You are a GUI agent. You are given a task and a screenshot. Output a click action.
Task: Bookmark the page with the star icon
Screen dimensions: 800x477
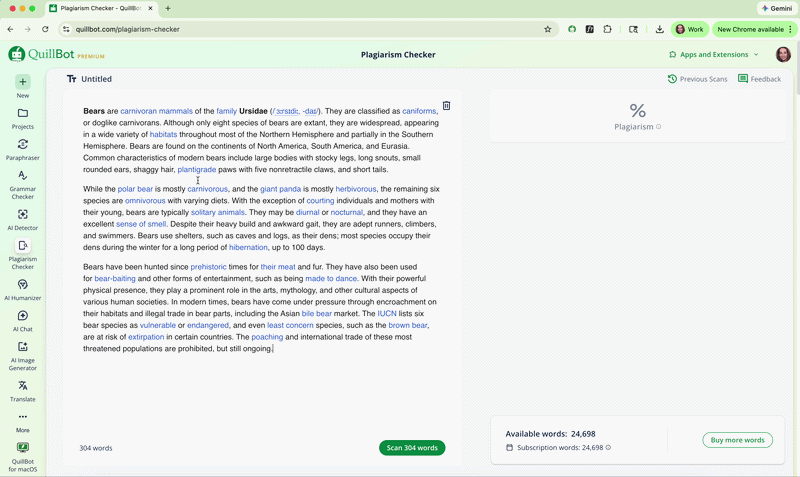tap(547, 29)
